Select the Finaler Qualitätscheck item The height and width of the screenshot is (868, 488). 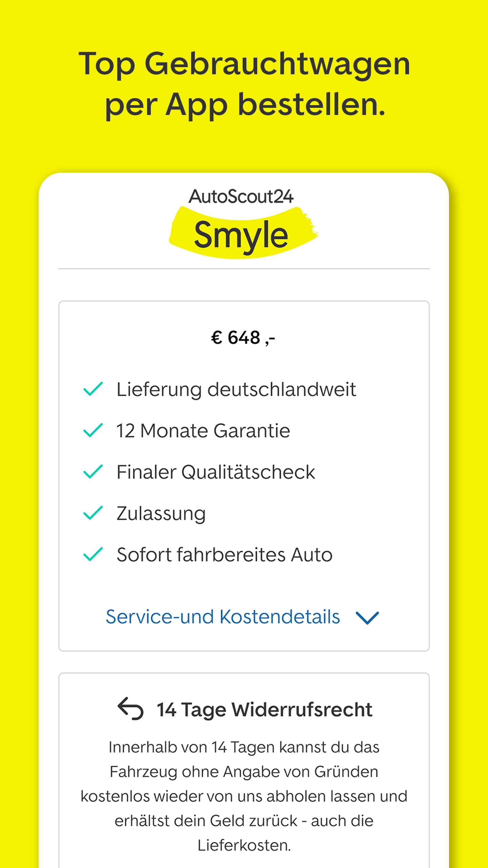tap(216, 472)
